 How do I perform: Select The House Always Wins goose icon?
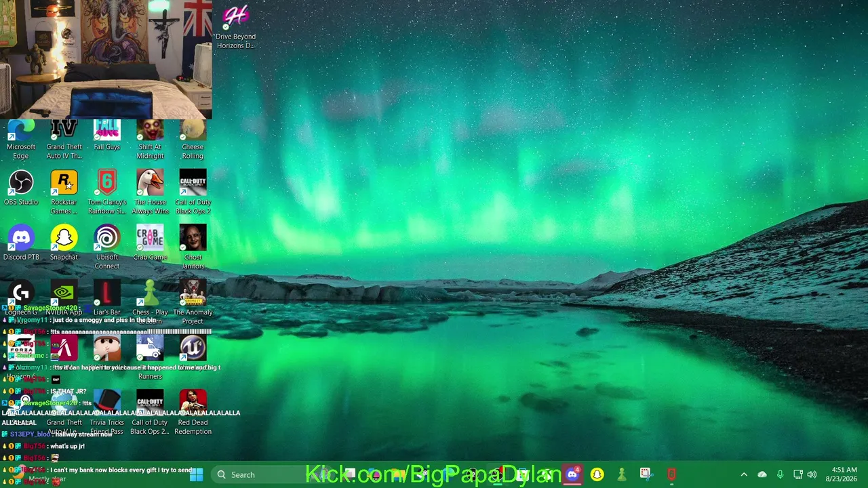click(x=150, y=192)
